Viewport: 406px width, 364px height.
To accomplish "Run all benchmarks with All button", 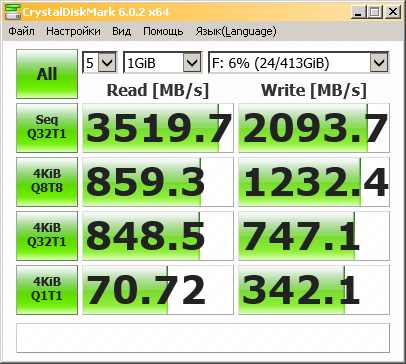I will click(x=47, y=74).
